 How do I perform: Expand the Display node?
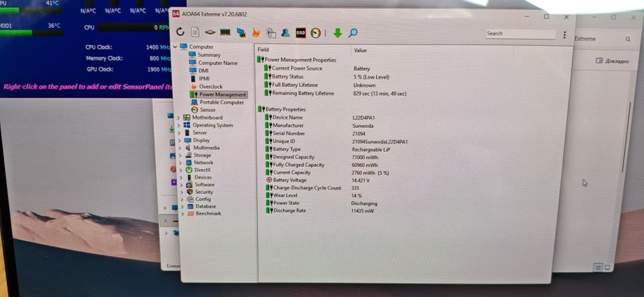(x=180, y=140)
